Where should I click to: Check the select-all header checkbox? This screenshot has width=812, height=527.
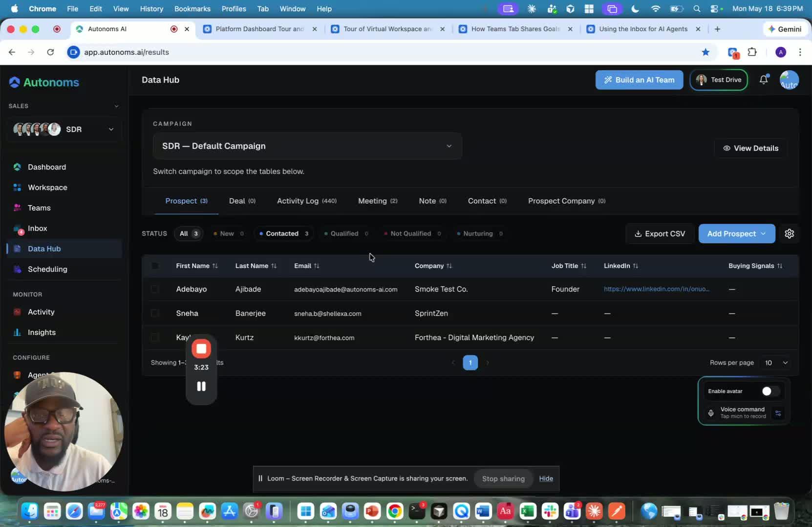pyautogui.click(x=155, y=266)
